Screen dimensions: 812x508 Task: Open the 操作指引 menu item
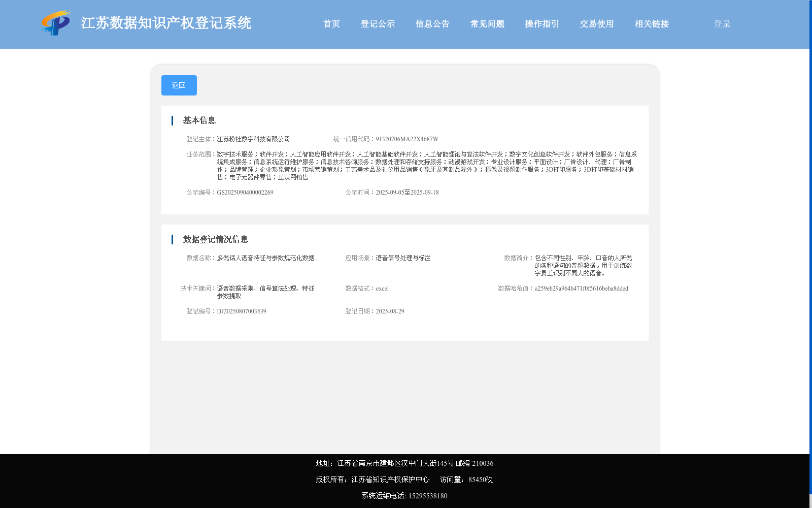point(542,24)
